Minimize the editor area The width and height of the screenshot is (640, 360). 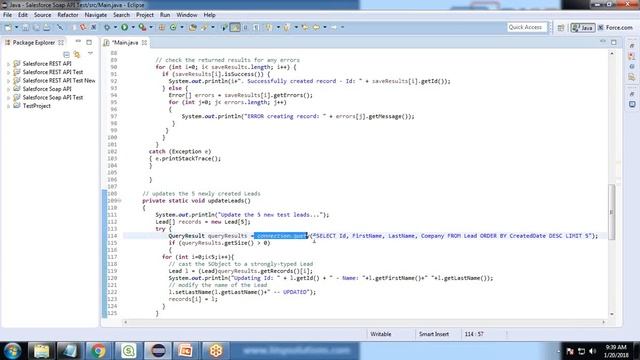click(603, 42)
